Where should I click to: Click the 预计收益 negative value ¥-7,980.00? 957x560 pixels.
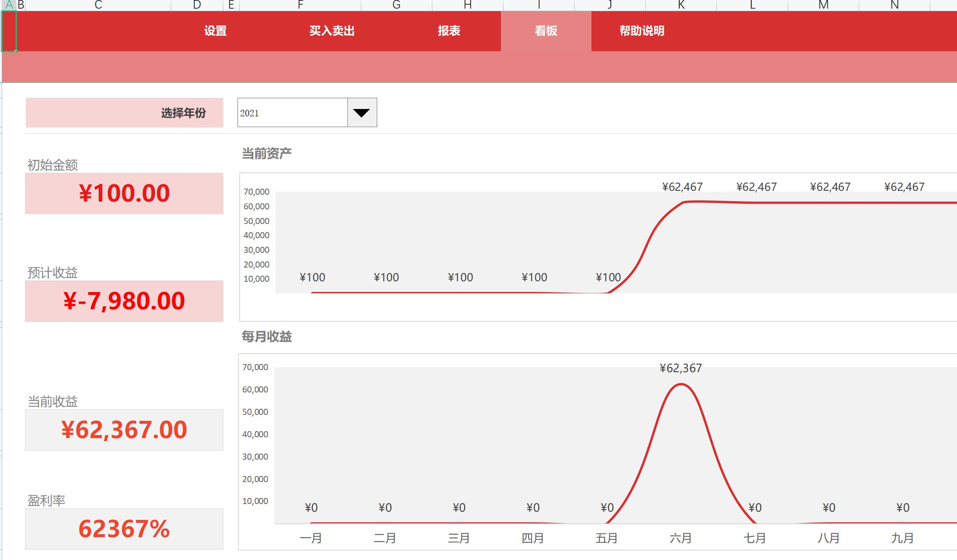[124, 300]
